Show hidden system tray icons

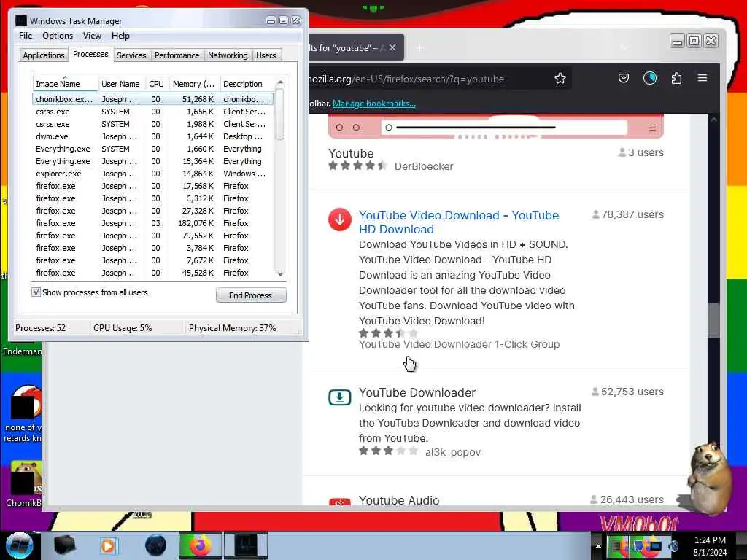click(598, 546)
